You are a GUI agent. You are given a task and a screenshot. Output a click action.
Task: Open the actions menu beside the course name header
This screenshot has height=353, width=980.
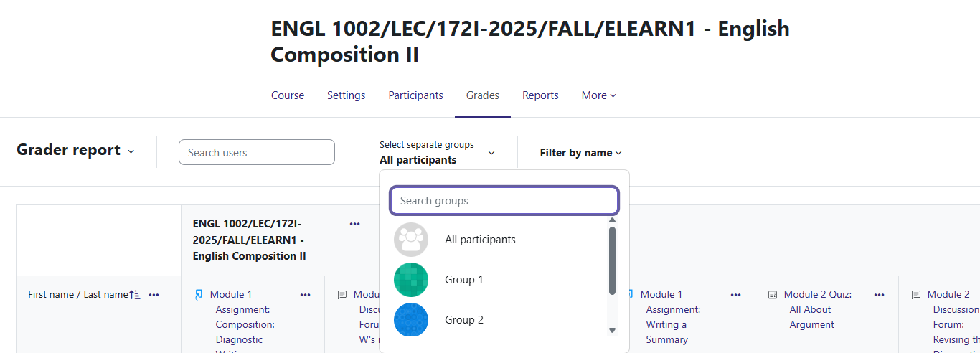[x=354, y=224]
